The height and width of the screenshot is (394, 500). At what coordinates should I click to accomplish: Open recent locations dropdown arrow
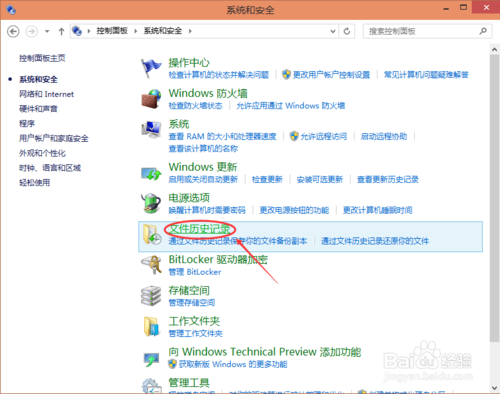tap(47, 32)
